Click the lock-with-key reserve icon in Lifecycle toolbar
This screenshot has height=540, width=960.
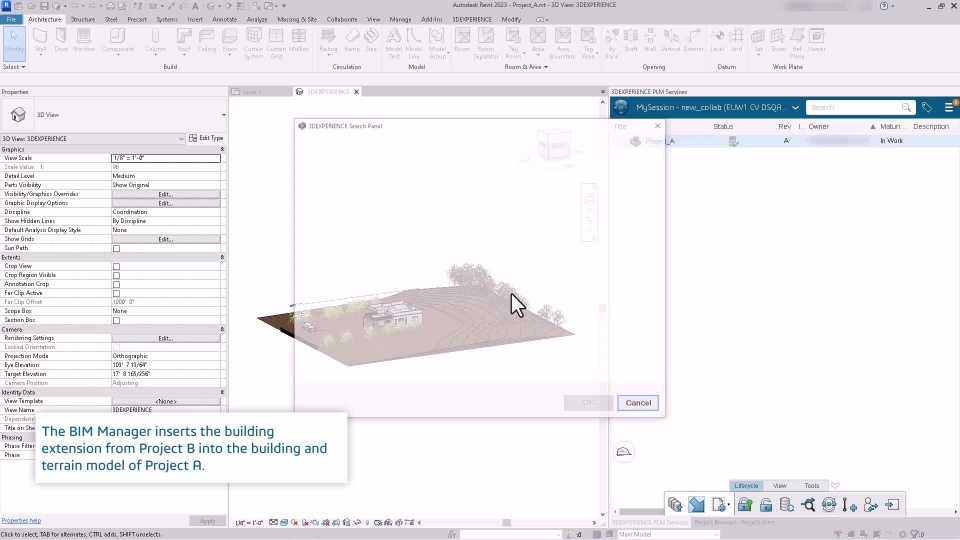pos(745,504)
